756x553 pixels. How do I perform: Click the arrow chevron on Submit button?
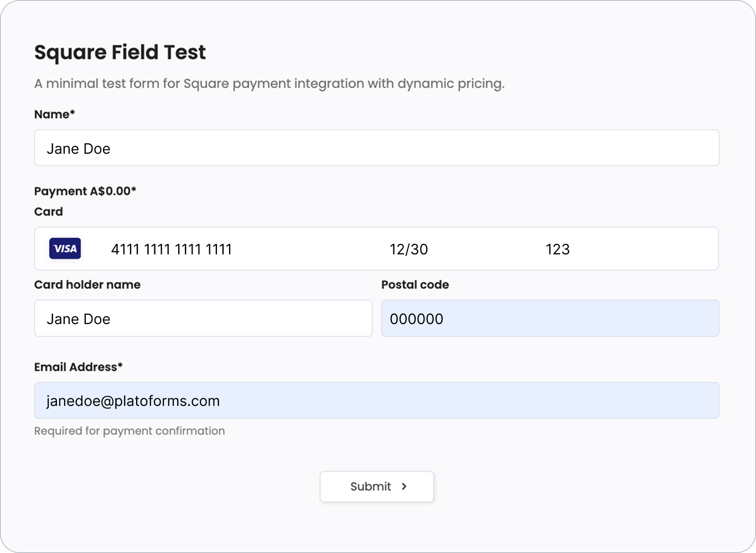point(404,487)
